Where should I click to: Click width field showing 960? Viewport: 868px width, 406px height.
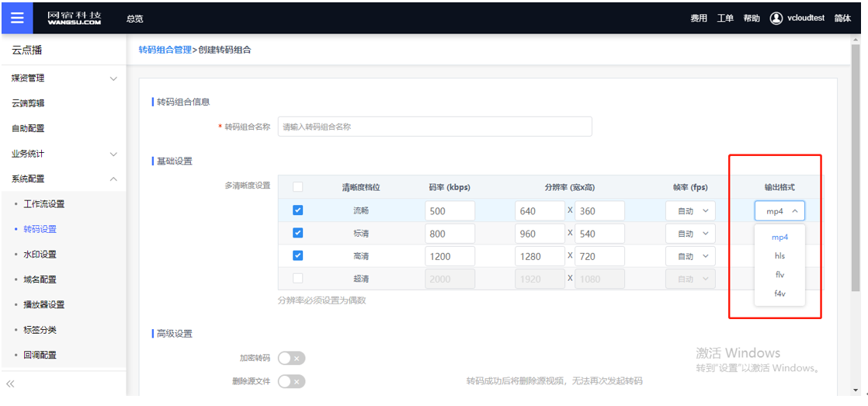[x=540, y=234]
